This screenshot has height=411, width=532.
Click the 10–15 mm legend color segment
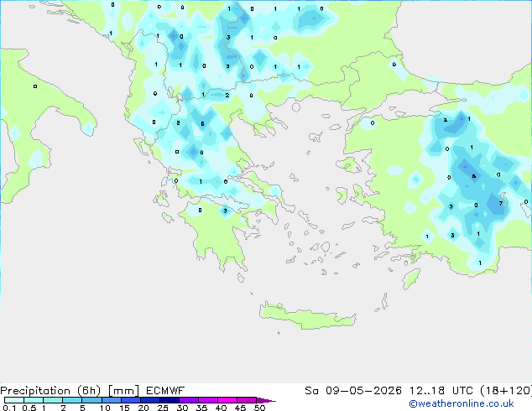[111, 400]
